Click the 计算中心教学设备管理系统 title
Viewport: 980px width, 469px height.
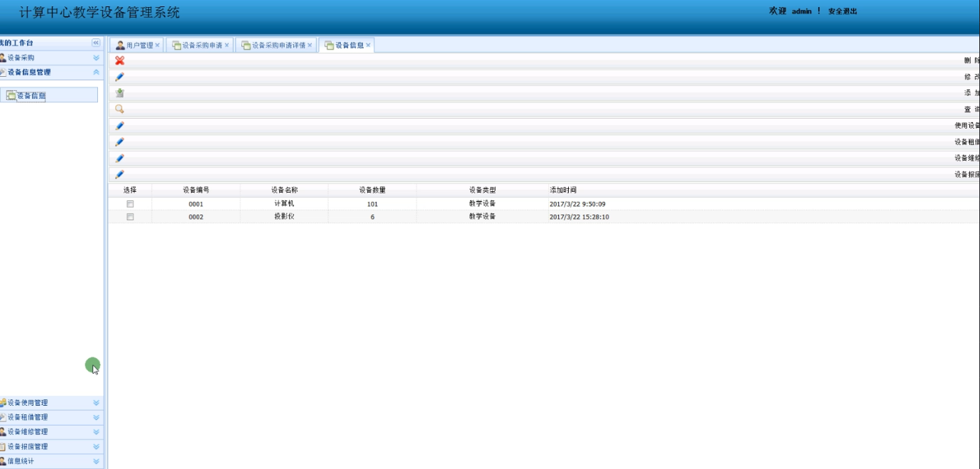click(x=99, y=12)
